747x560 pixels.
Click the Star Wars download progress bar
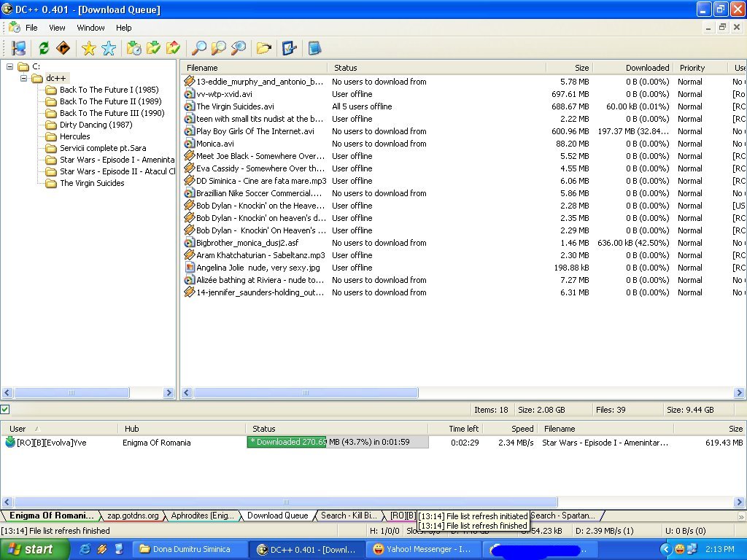pos(337,442)
